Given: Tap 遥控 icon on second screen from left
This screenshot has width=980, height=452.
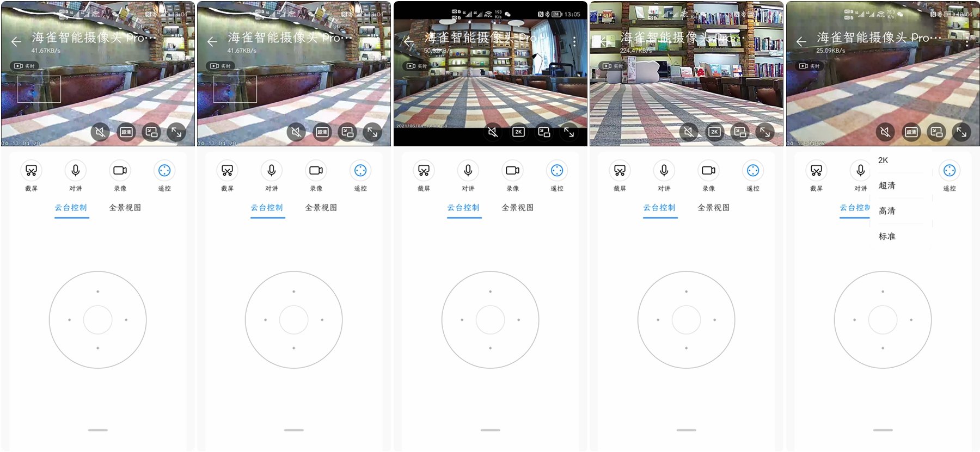Looking at the screenshot, I should click(360, 171).
